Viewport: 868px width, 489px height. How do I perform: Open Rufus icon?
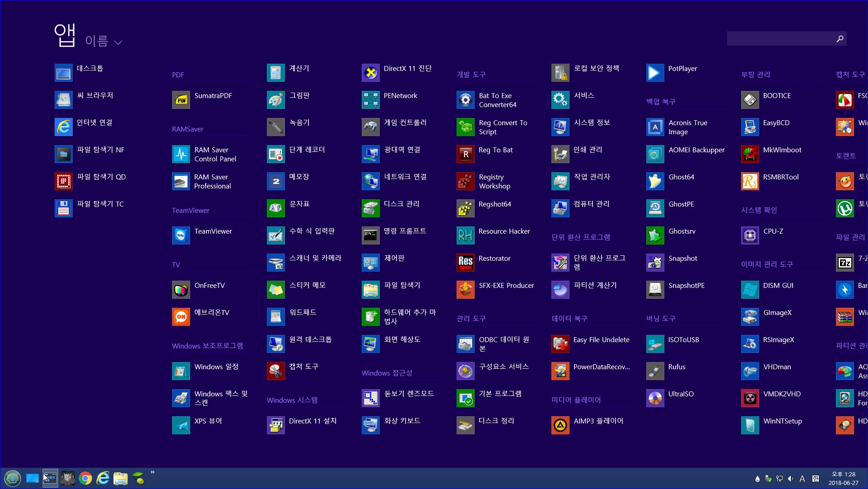655,371
